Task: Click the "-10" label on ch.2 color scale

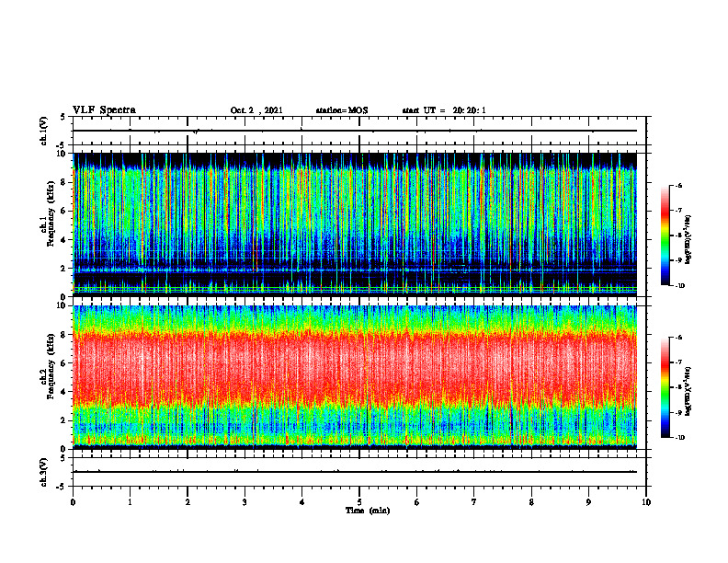Action: (x=680, y=438)
